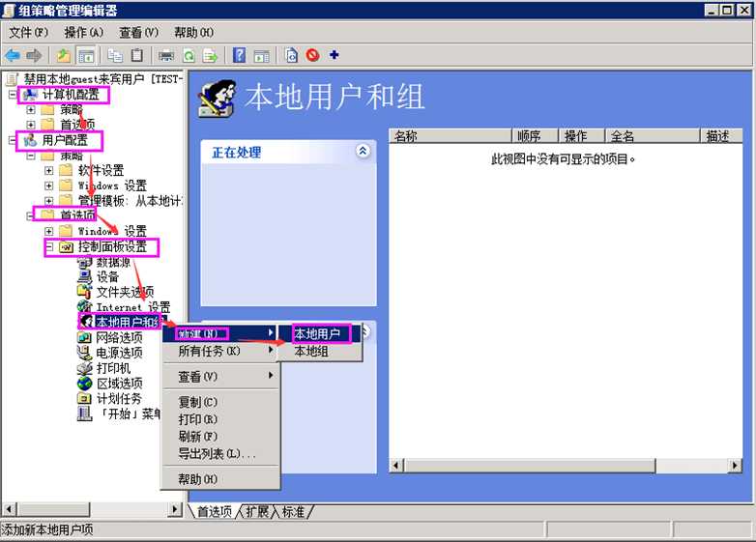Image resolution: width=756 pixels, height=542 pixels.
Task: Select 数据源 icon in tree
Action: pyautogui.click(x=84, y=262)
